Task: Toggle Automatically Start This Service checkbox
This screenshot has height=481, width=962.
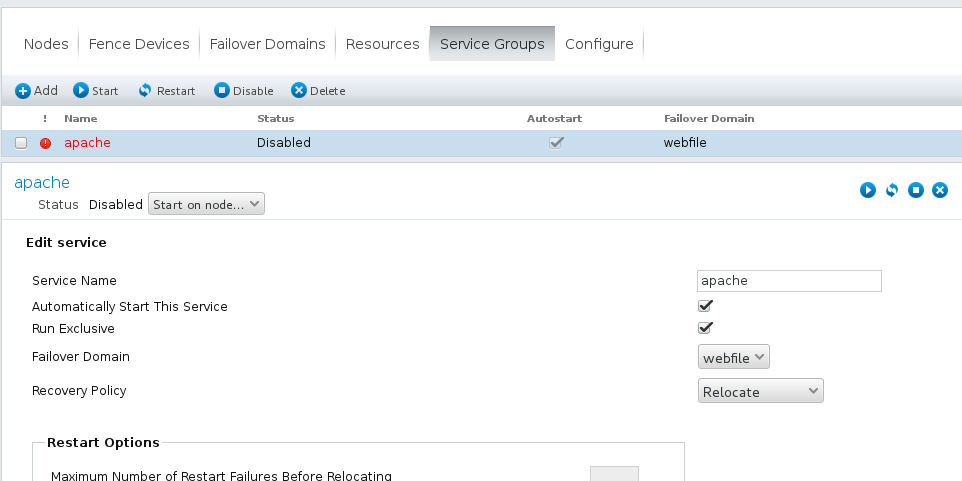Action: coord(705,306)
